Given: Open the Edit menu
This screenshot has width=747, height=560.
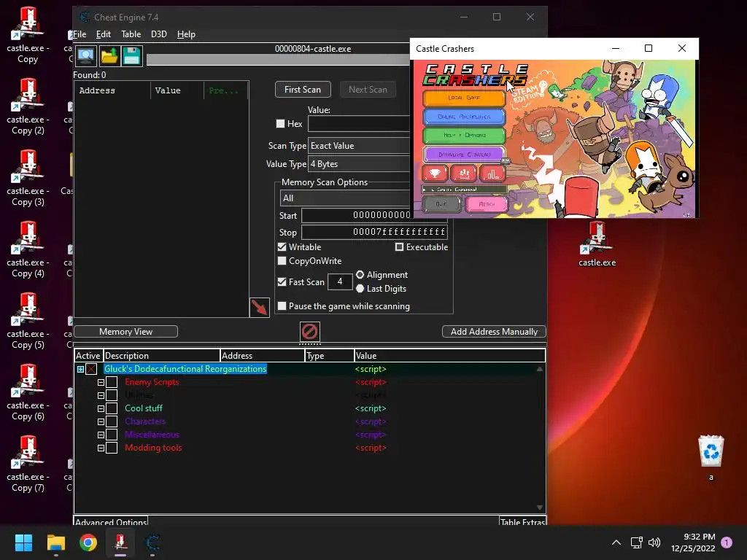Looking at the screenshot, I should [104, 34].
